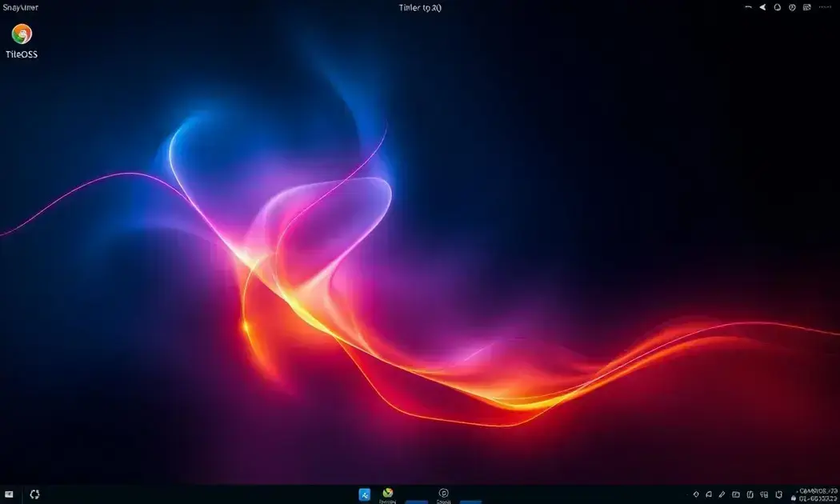
Task: Click the pencil icon in system tray
Action: click(x=722, y=494)
